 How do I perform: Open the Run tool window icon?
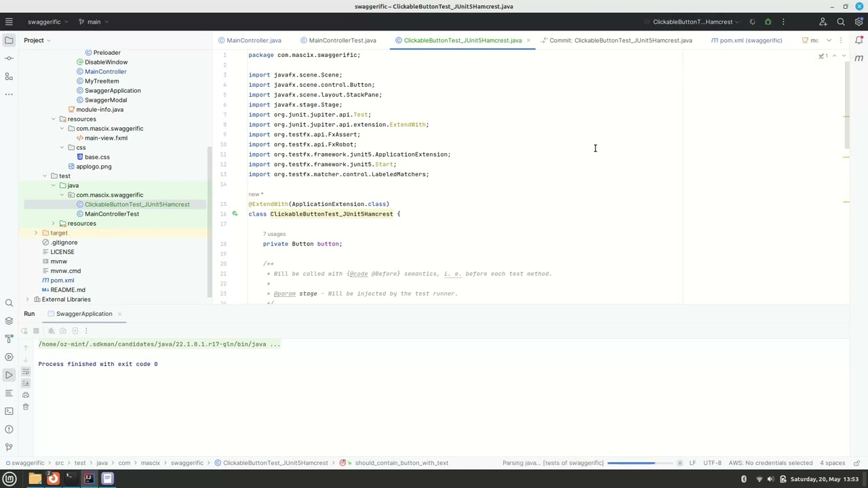pos(9,375)
